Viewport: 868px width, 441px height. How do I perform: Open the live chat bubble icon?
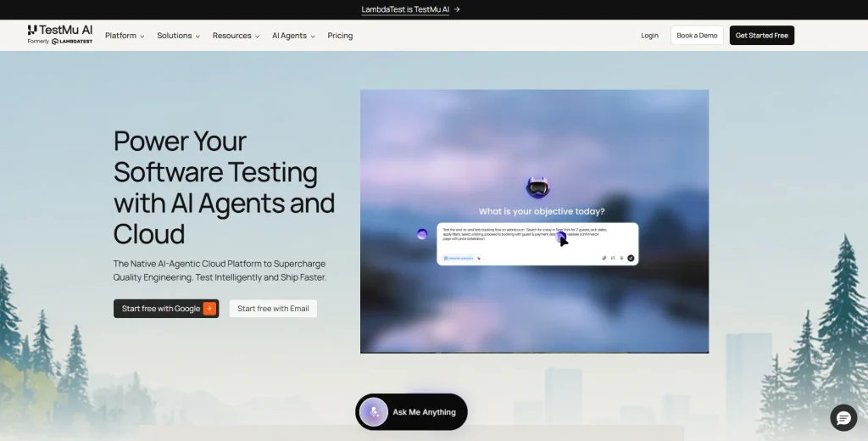843,418
